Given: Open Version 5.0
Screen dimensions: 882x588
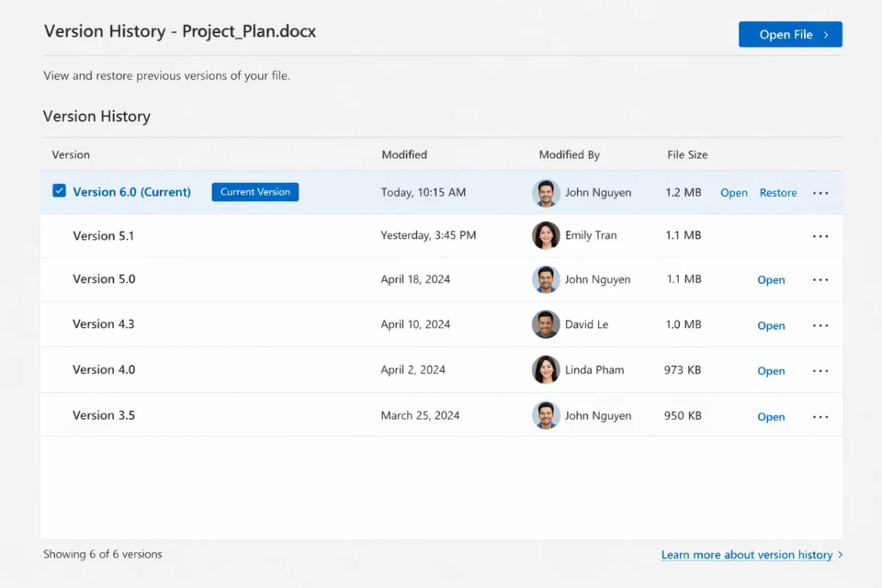Looking at the screenshot, I should coord(771,279).
